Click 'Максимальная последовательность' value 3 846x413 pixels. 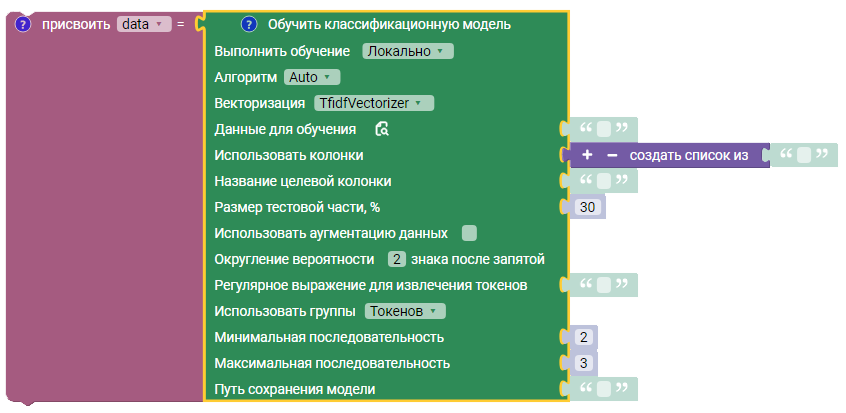click(x=583, y=363)
